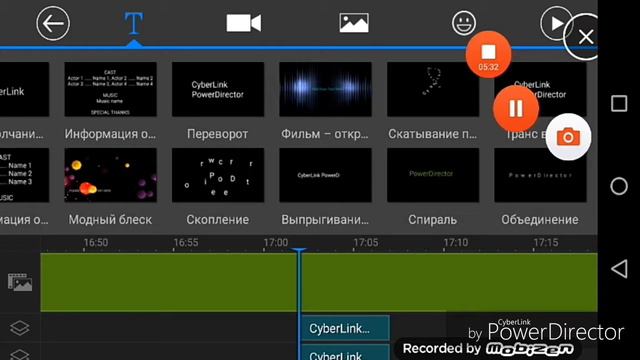Open the video camera media tab
Viewport: 640px width, 360px height.
pos(244,23)
